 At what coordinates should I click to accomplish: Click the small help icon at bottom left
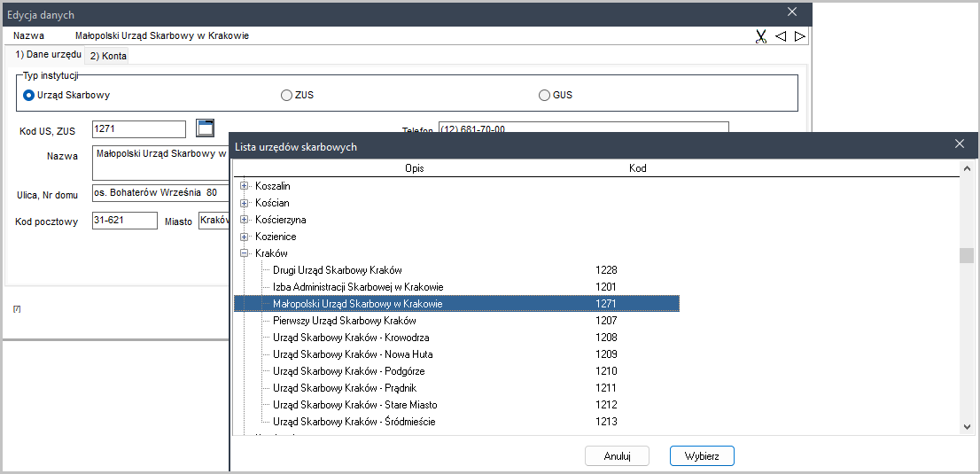17,309
